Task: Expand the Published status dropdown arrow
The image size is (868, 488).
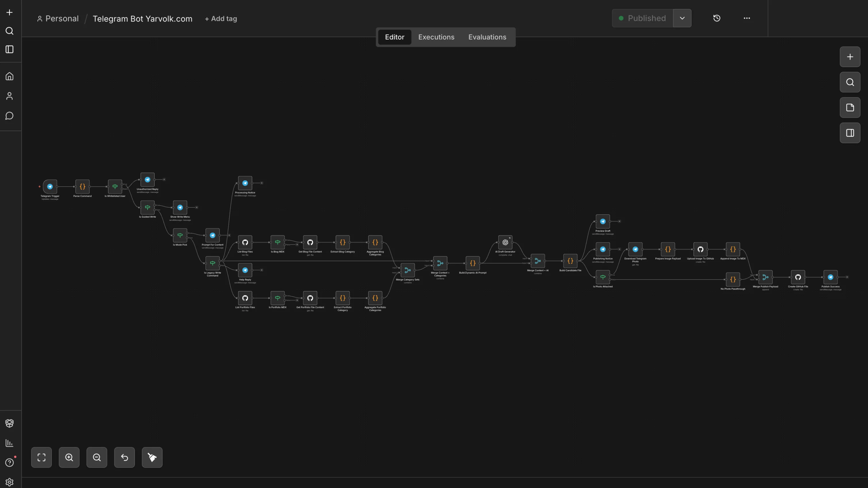Action: click(682, 18)
